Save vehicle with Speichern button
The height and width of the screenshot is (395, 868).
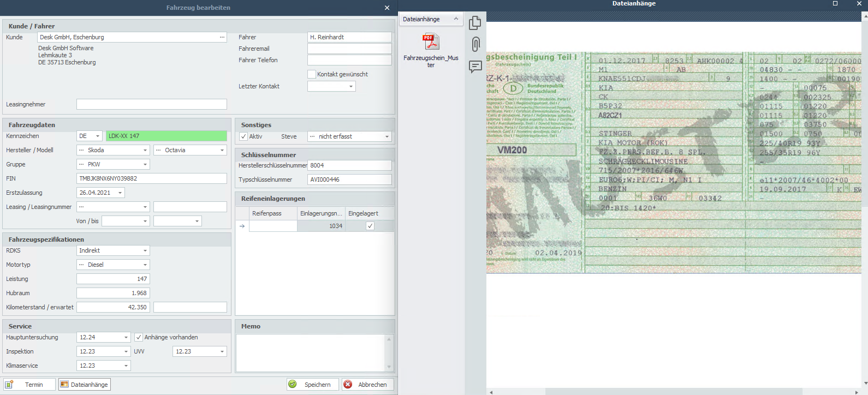(313, 385)
